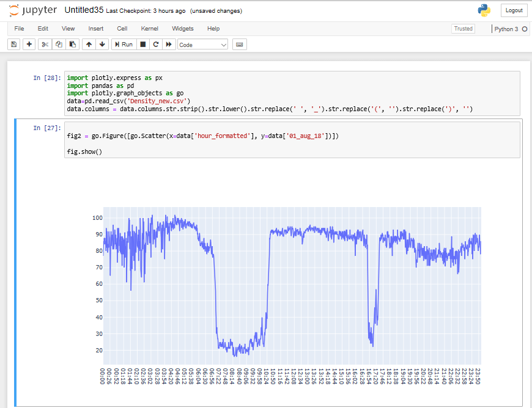Open the cell type Code dropdown
Image resolution: width=532 pixels, height=408 pixels.
(x=202, y=45)
